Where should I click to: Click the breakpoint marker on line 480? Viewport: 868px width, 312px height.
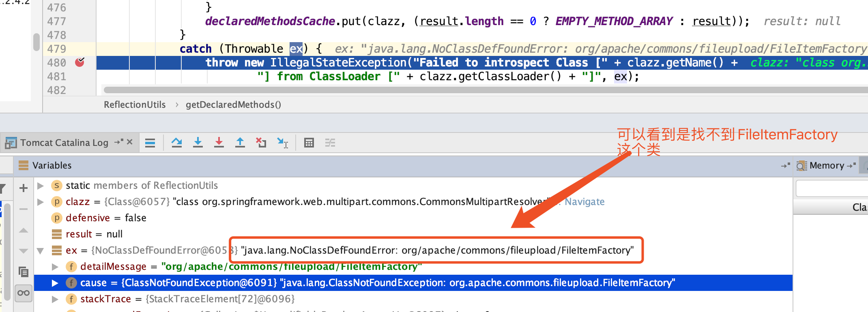point(80,62)
